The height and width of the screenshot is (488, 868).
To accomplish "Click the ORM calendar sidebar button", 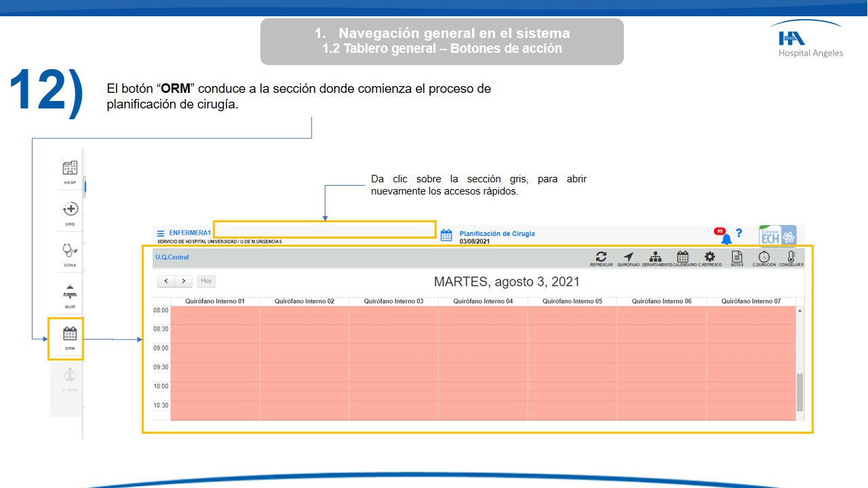I will point(70,334).
